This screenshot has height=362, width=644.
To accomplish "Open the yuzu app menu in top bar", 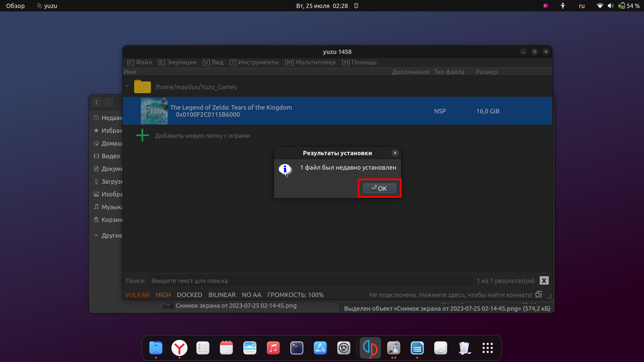I will (x=47, y=6).
